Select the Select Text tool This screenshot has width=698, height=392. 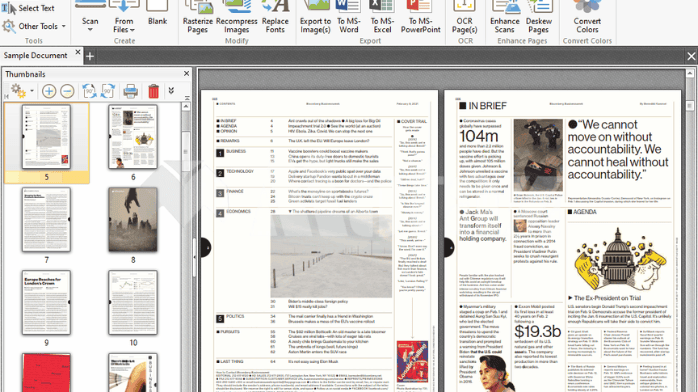tap(28, 8)
